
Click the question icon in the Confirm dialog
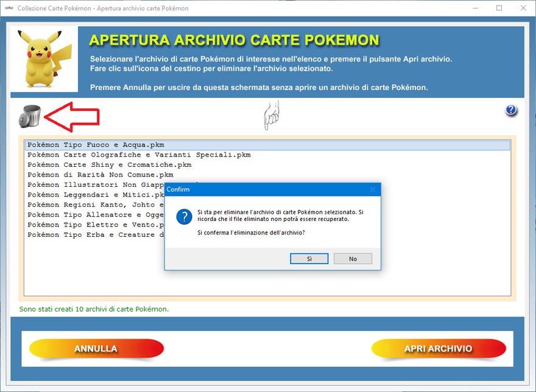184,217
